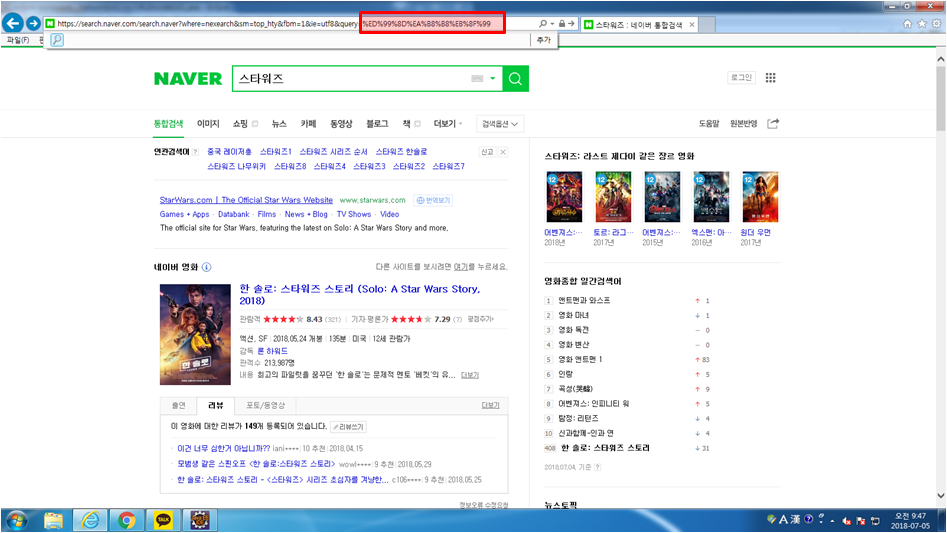The height and width of the screenshot is (533, 947).
Task: Click the 네이버 영화 info icon
Action: pos(207,267)
